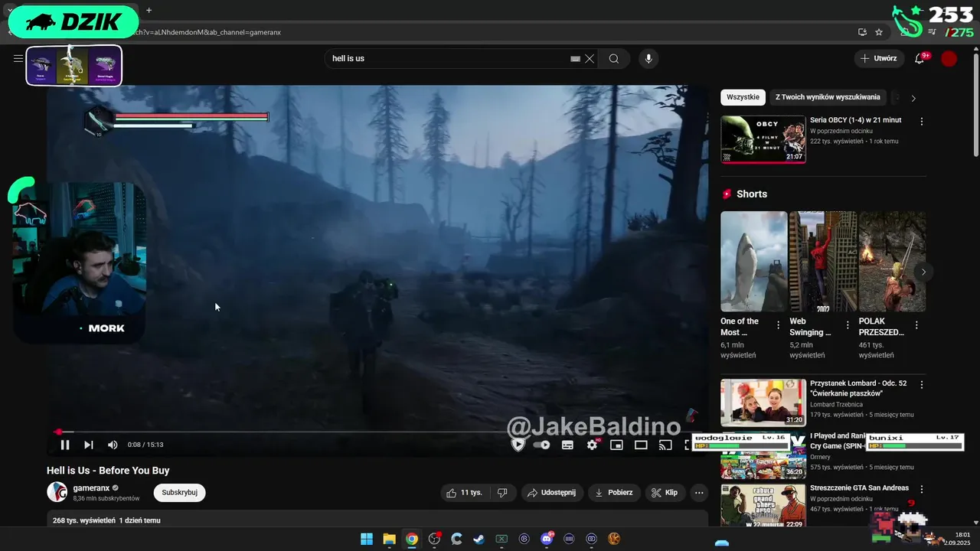Open Seria OBCY (1-4) video thumbnail
Viewport: 980px width, 551px height.
tap(763, 139)
